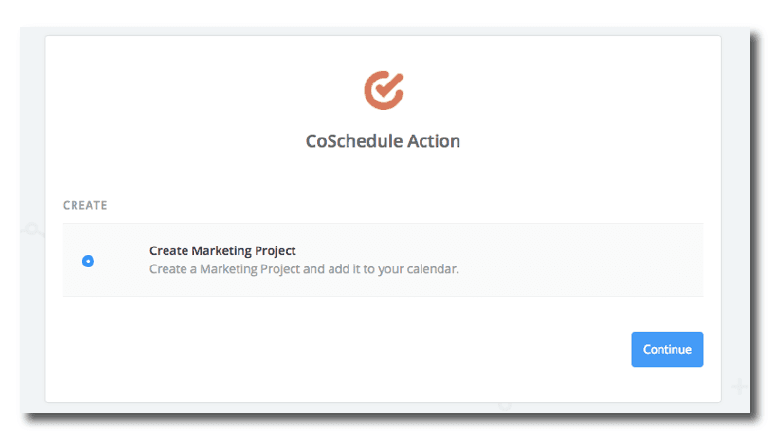The image size is (770, 438).
Task: Click the faint circle icon below dialog
Action: pos(505,405)
